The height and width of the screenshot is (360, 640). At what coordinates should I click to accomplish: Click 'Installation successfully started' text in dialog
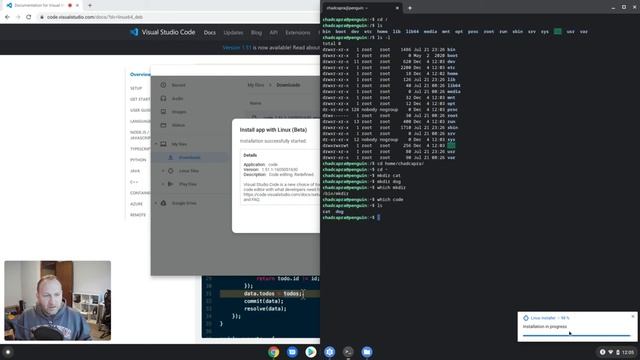pyautogui.click(x=273, y=141)
